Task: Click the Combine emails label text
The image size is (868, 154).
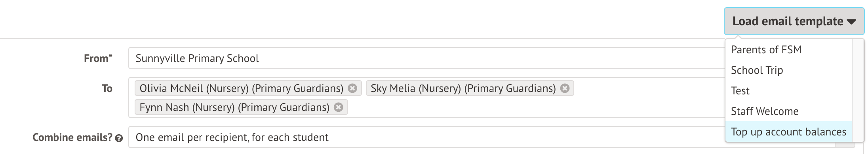Action: tap(72, 137)
